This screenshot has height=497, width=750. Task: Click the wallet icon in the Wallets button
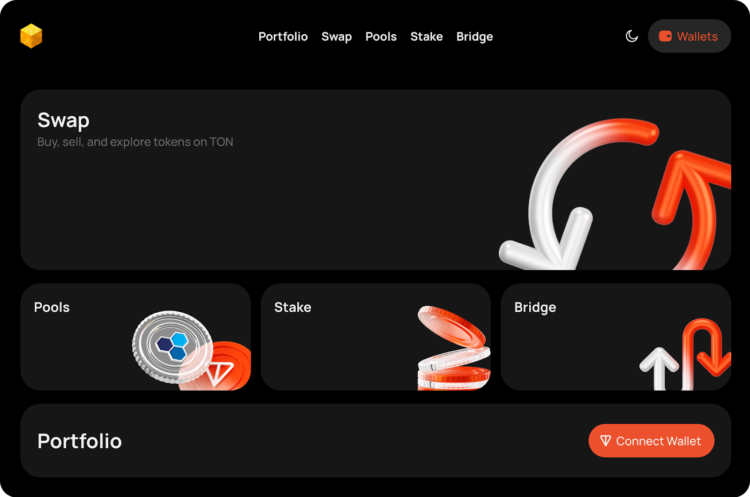pyautogui.click(x=665, y=36)
